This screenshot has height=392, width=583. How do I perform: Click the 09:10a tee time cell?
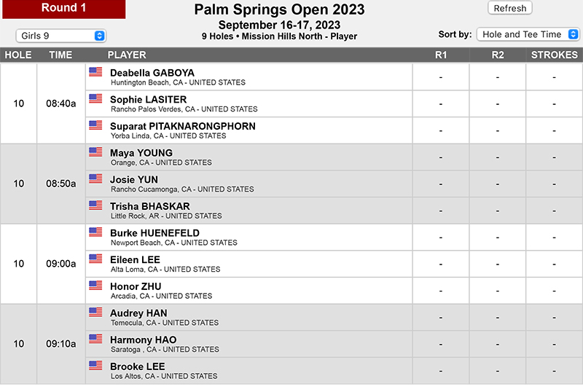point(61,344)
